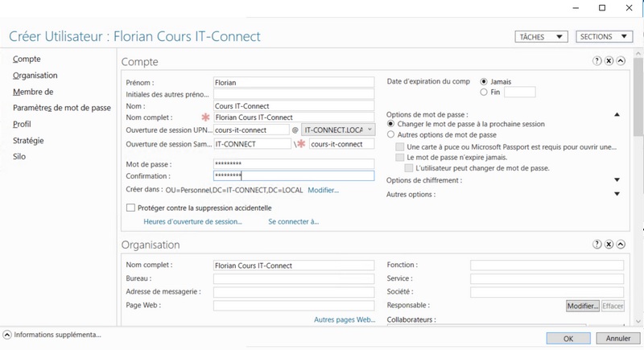Close the Compte section with X icon
Screen dimensions: 644x350
(609, 61)
